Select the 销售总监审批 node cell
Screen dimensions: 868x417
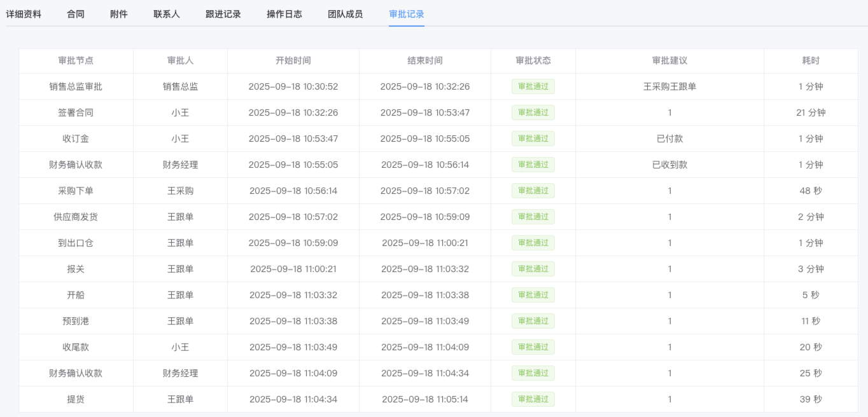coord(76,86)
